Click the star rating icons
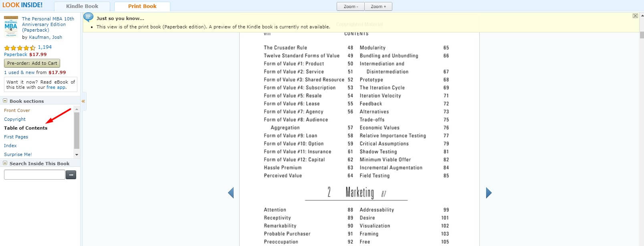This screenshot has width=644, height=246. (x=20, y=48)
